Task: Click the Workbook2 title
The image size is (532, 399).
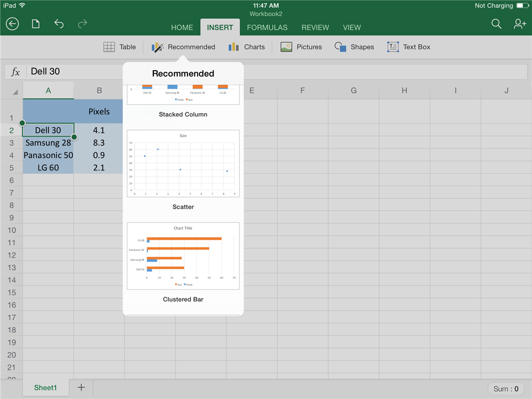Action: tap(265, 14)
